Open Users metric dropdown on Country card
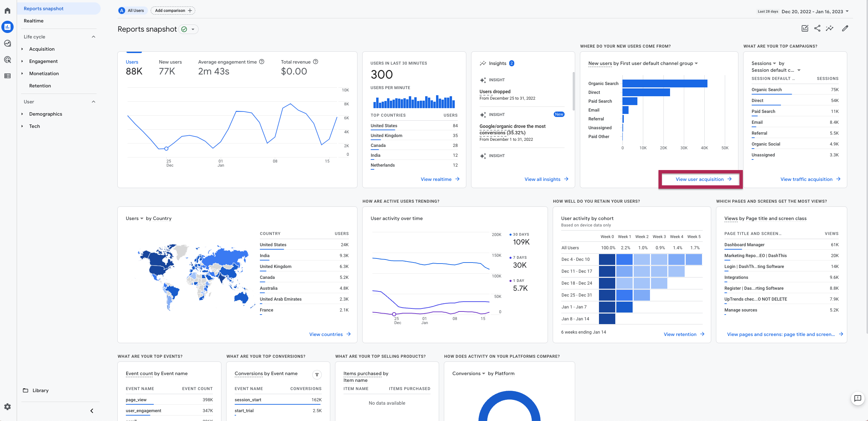 click(141, 219)
